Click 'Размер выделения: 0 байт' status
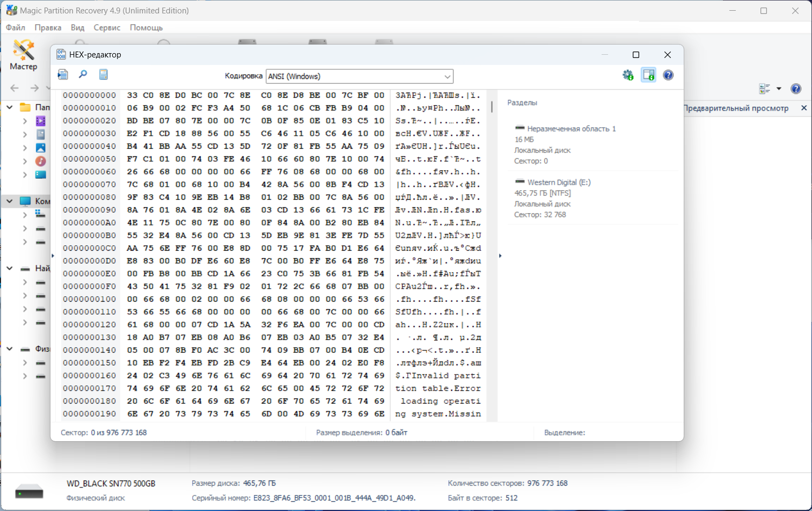The width and height of the screenshot is (812, 511). [x=362, y=433]
